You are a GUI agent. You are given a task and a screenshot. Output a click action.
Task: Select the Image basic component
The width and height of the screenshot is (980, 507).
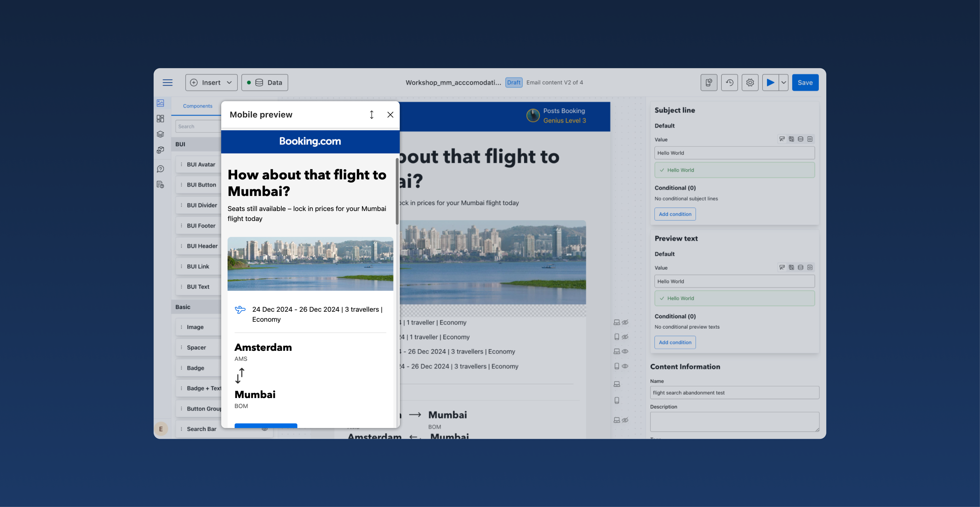[x=198, y=327]
